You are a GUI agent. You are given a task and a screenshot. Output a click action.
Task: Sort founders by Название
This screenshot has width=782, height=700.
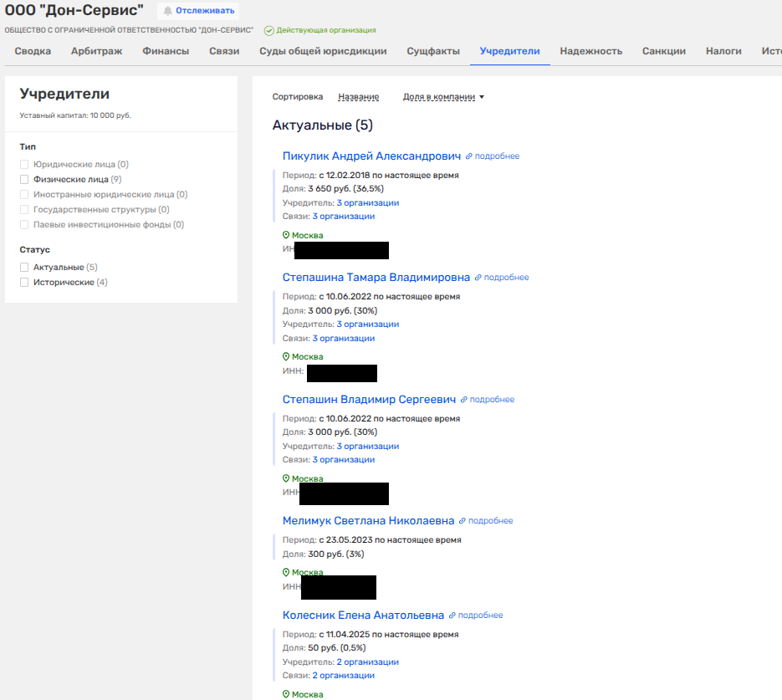tap(358, 97)
